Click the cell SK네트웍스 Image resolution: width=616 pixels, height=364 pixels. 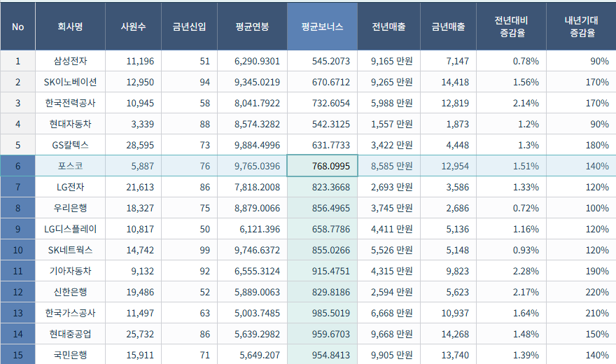point(70,250)
